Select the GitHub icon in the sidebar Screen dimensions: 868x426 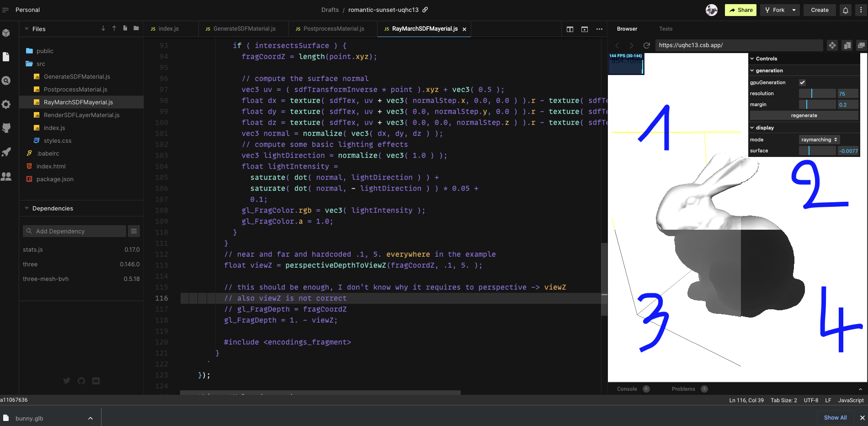pyautogui.click(x=6, y=128)
